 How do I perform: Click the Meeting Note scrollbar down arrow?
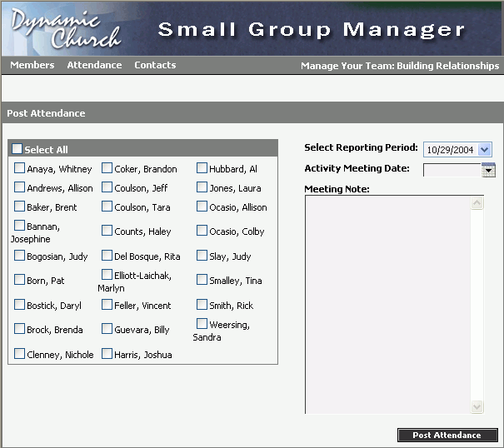tap(477, 406)
